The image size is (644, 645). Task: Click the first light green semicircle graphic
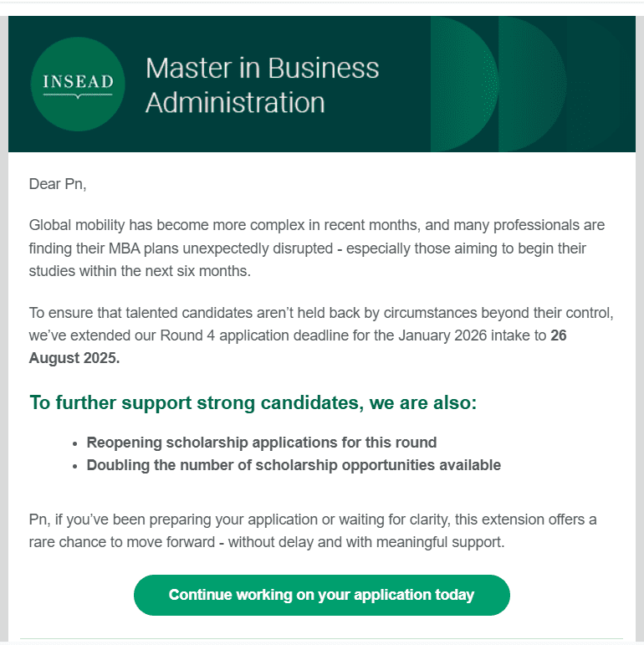pyautogui.click(x=464, y=84)
